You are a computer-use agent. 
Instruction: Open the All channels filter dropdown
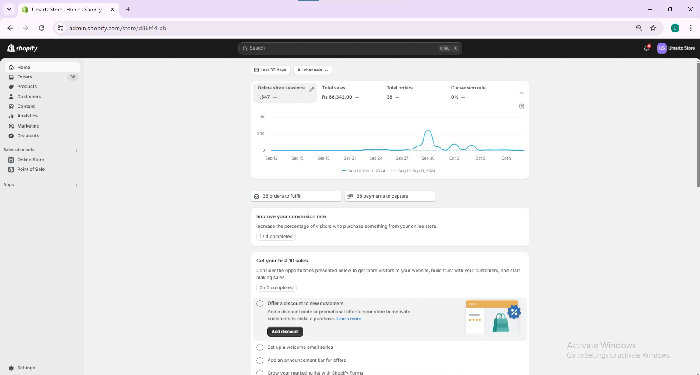(x=313, y=70)
